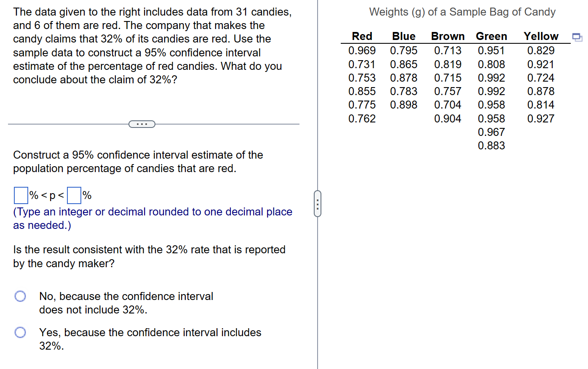Select the ellipsis handle on the horizontal divider
The image size is (588, 369).
pos(142,124)
